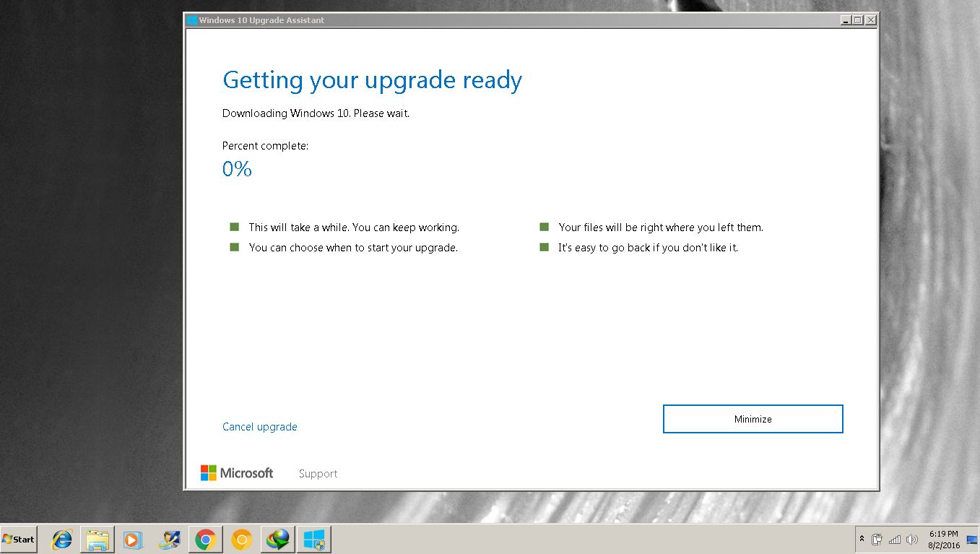Image resolution: width=980 pixels, height=554 pixels.
Task: Open the network signal tray icon
Action: pyautogui.click(x=895, y=540)
